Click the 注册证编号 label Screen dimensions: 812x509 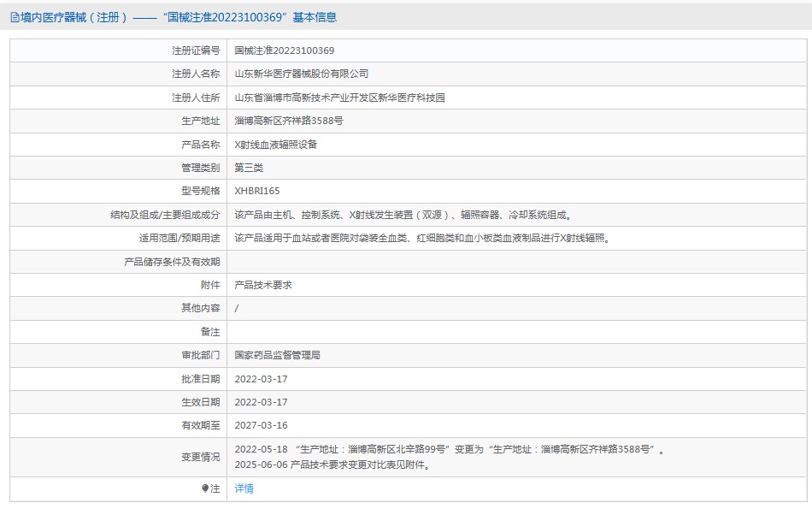pyautogui.click(x=196, y=50)
